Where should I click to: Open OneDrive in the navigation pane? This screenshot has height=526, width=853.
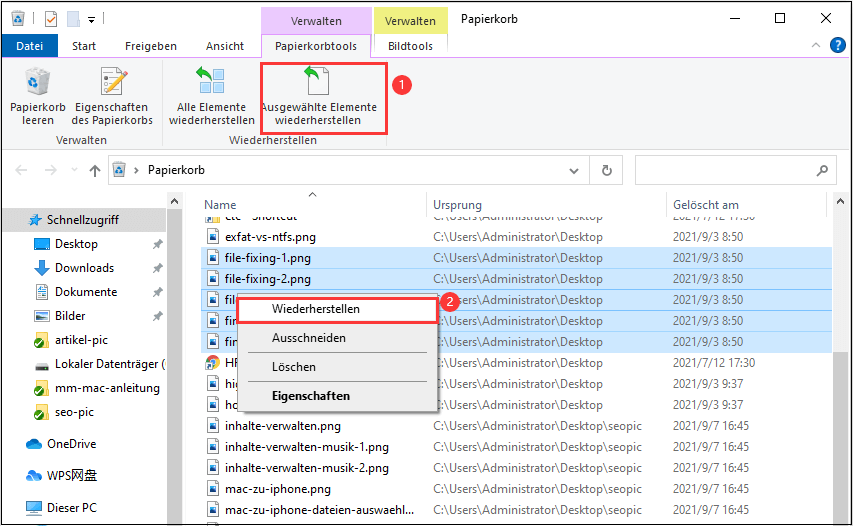click(69, 444)
